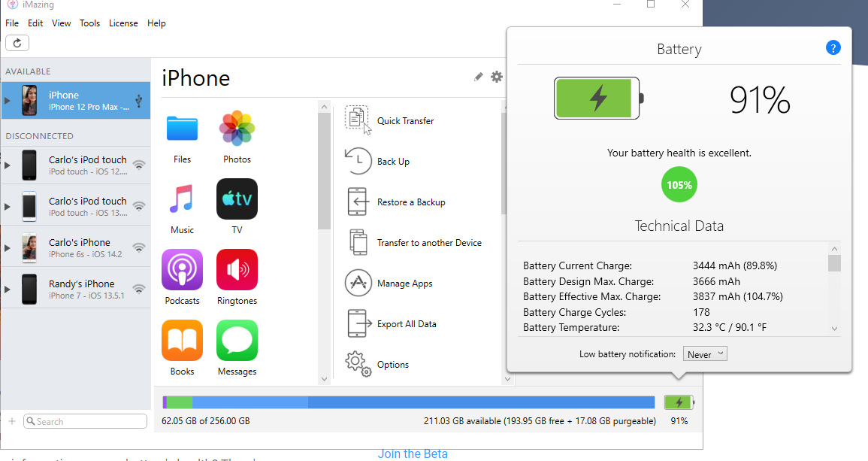Open device Options action
Viewport: 868px width, 461px height.
point(392,365)
